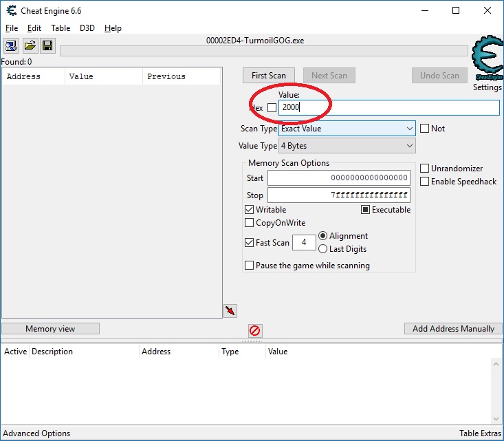Click the First Scan button
Viewport: 504px width, 441px height.
click(269, 76)
